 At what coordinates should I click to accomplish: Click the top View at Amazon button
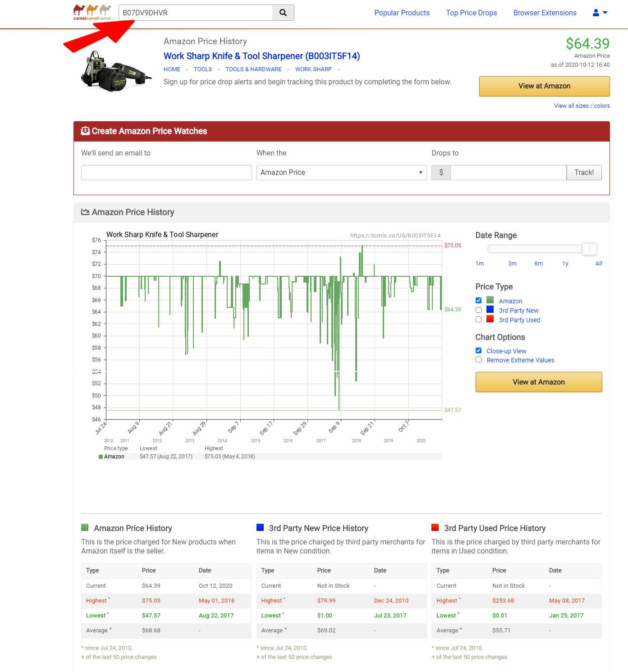click(x=544, y=86)
